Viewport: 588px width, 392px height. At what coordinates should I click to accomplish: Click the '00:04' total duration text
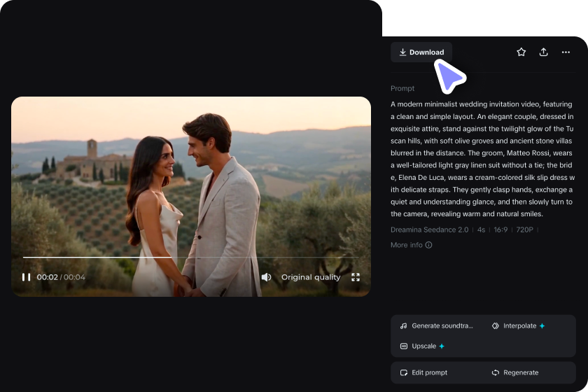click(x=74, y=277)
